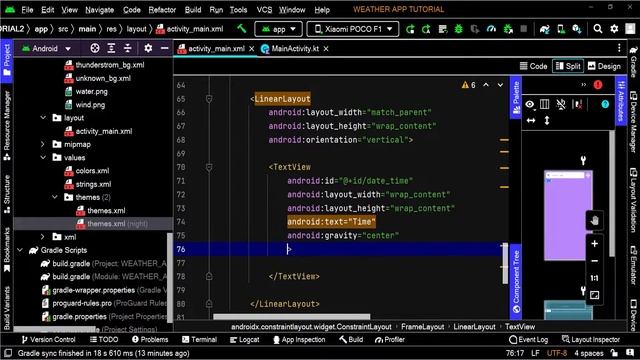The height and width of the screenshot is (360, 640).
Task: Collapse the themes (2) folder
Action: [x=55, y=197]
